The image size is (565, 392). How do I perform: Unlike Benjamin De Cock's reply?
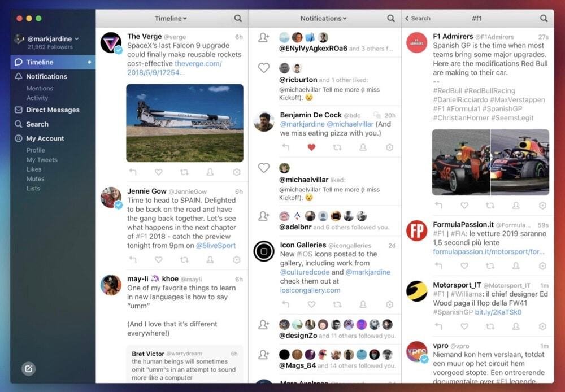pyautogui.click(x=311, y=146)
